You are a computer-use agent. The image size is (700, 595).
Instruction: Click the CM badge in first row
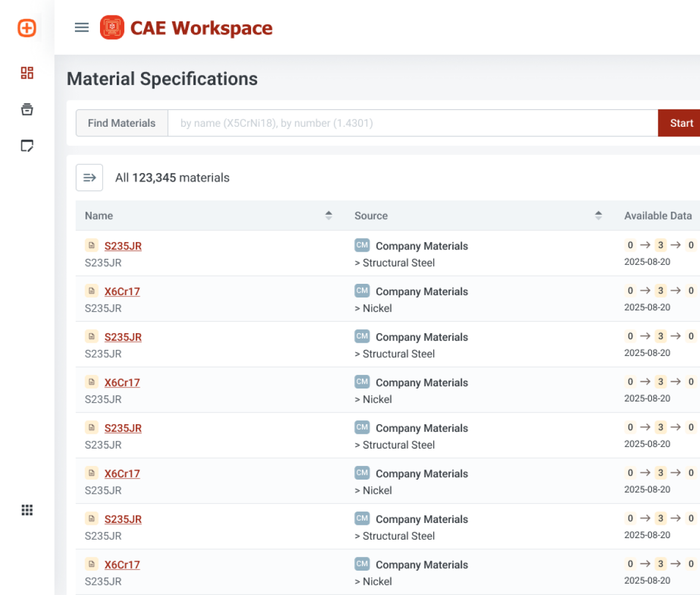coord(362,245)
